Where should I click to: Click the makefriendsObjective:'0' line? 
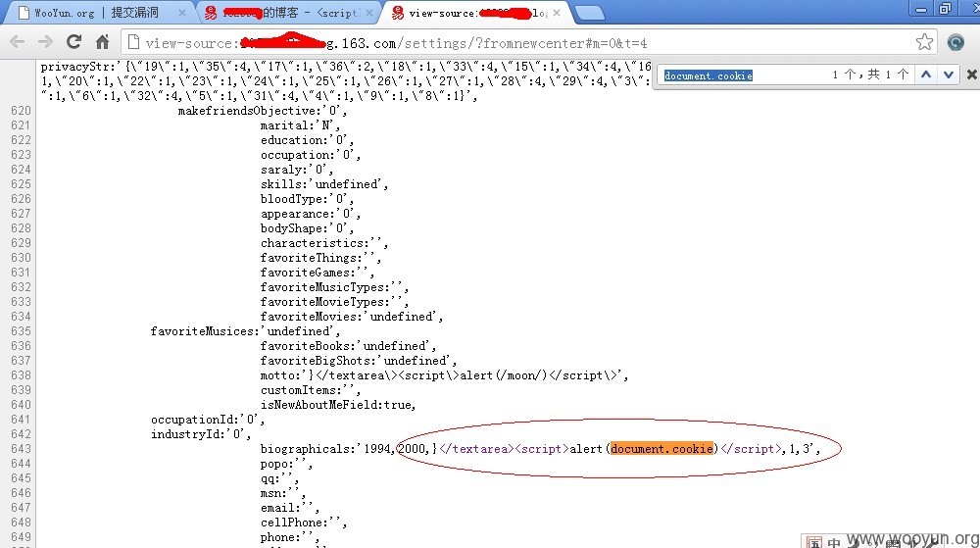point(263,111)
